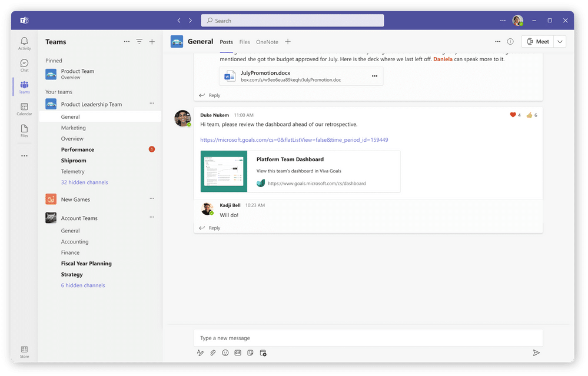
Task: Expand the 6 hidden channels under Account Teams
Action: pyautogui.click(x=82, y=285)
